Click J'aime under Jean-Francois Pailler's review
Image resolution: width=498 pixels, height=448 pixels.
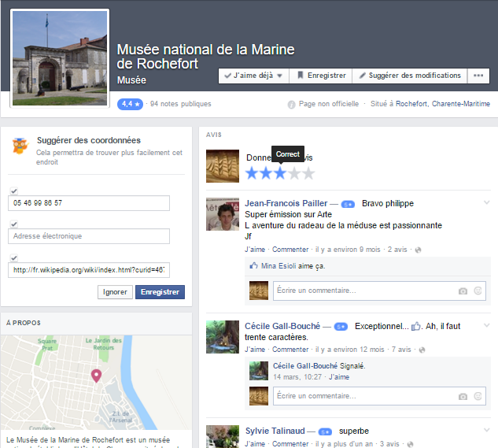(x=255, y=250)
